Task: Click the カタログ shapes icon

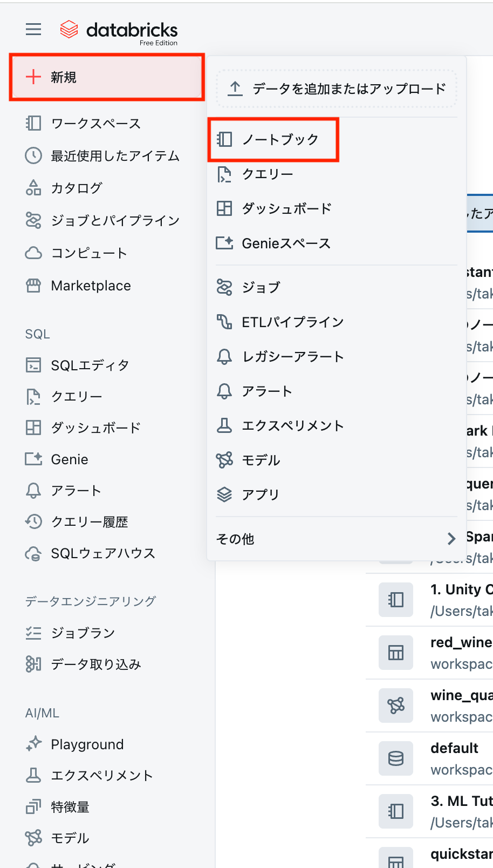Action: click(x=33, y=188)
